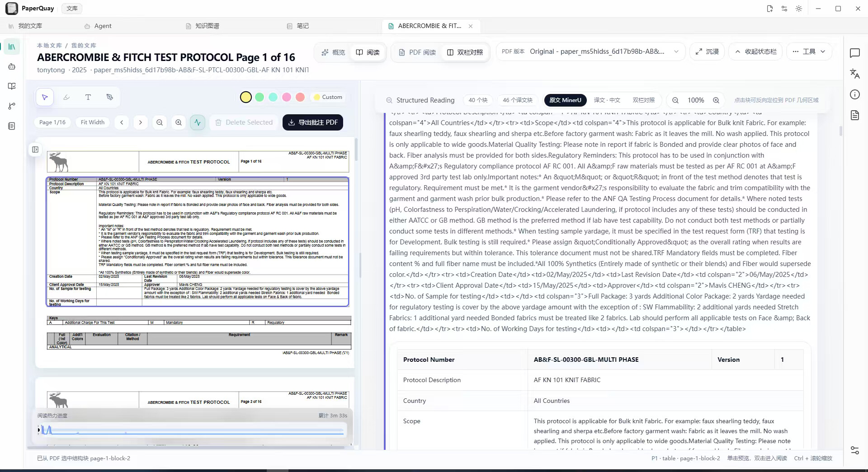The image size is (868, 472).
Task: Click the 46 个译文块 translation count chip
Action: point(518,100)
